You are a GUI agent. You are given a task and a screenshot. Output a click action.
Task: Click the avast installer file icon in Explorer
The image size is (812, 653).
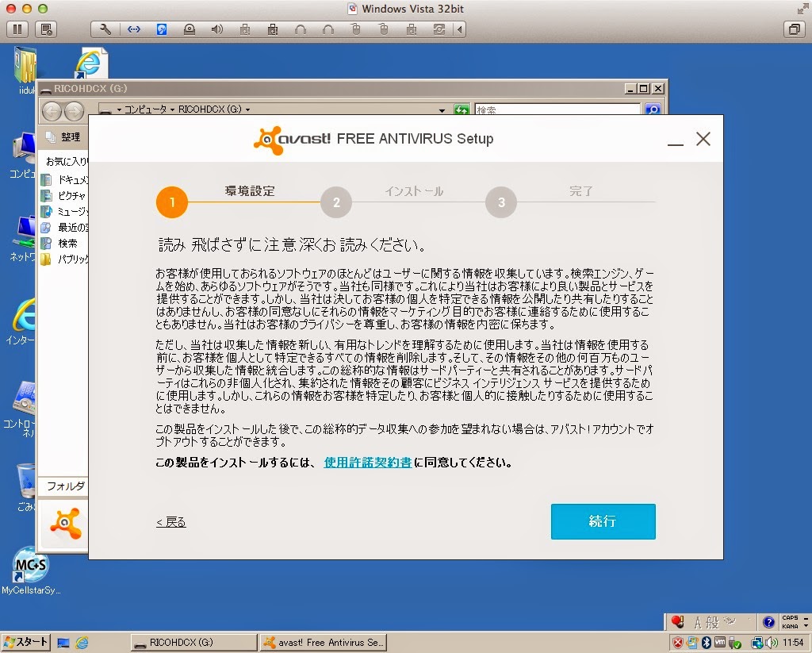[x=65, y=524]
